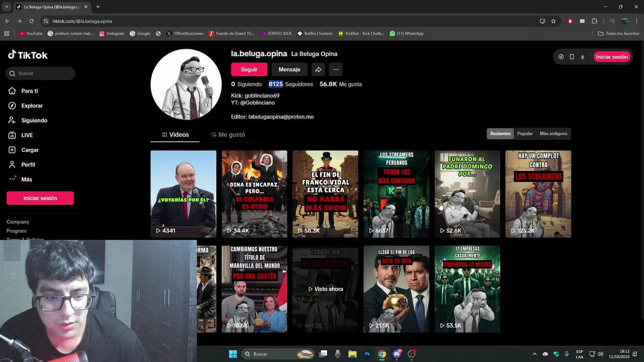
Task: Open Llegó el fin de los bots video
Action: pos(396,289)
